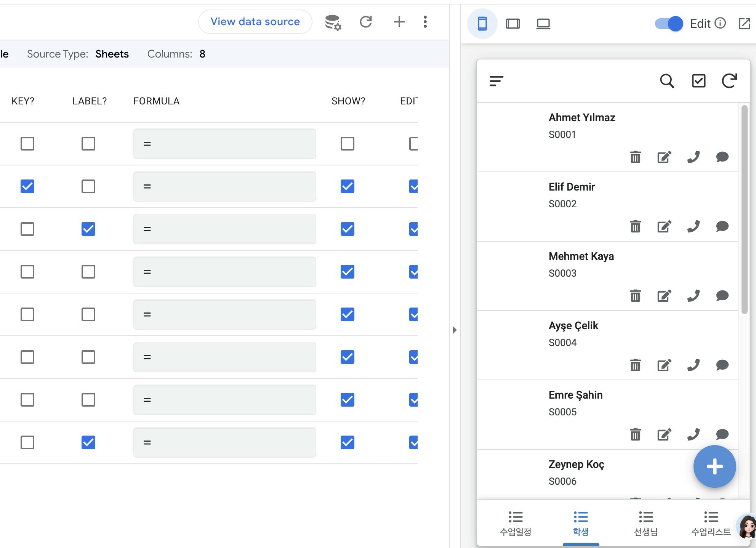Switch preview to desktop laptop view
Viewport: 756px width, 548px height.
(x=543, y=24)
